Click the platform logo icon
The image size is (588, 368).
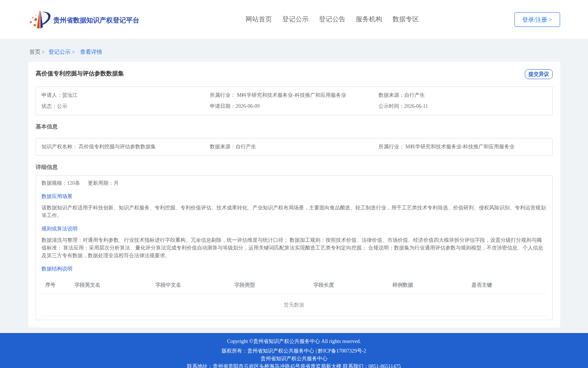coord(40,20)
